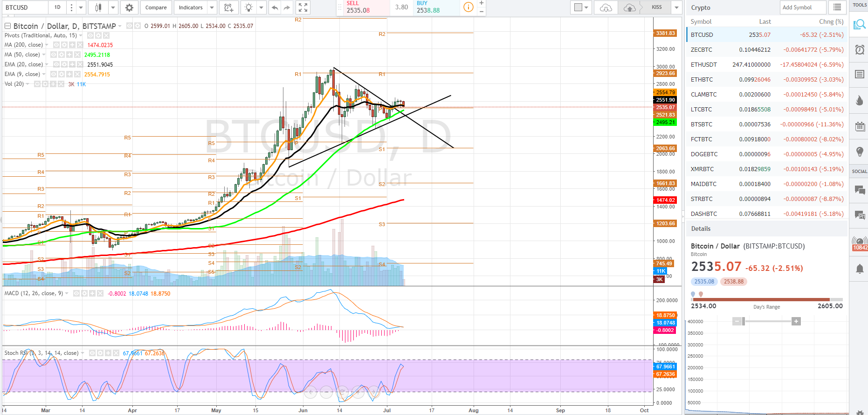The width and height of the screenshot is (868, 415).
Task: Click the order info circle icon
Action: click(x=468, y=7)
